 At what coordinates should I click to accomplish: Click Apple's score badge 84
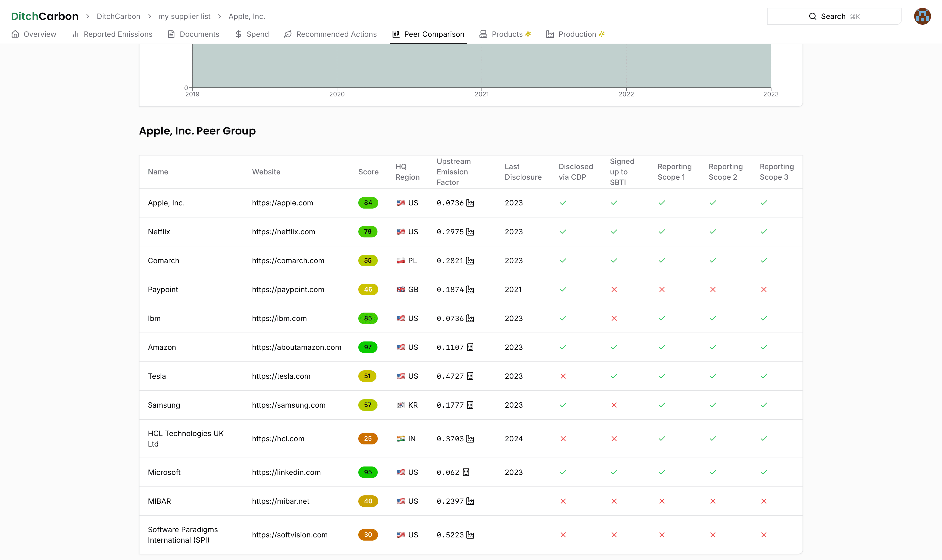[x=368, y=203]
